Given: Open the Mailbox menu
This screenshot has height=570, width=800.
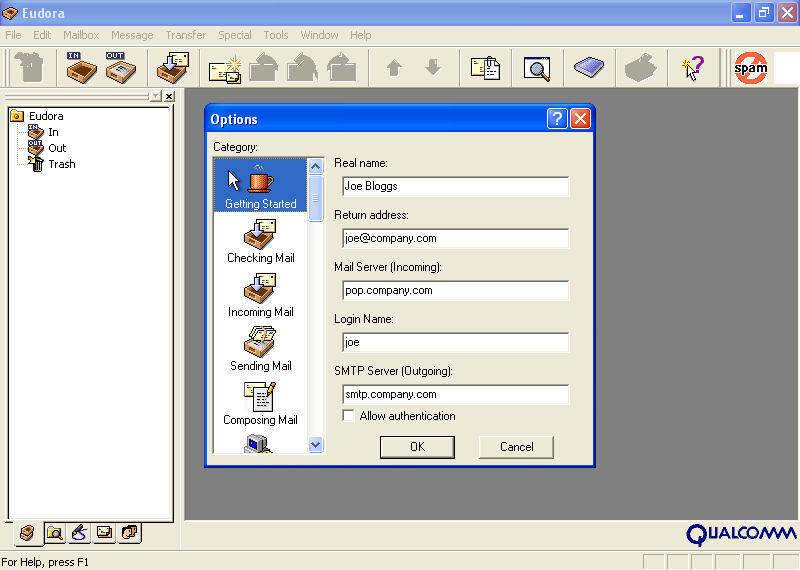Looking at the screenshot, I should 81,35.
